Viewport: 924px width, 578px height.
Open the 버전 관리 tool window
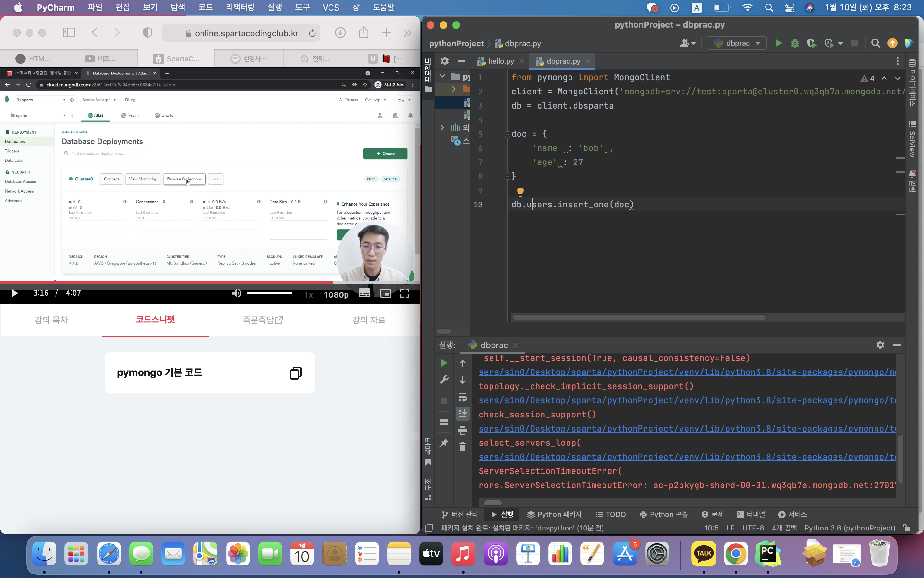click(460, 514)
